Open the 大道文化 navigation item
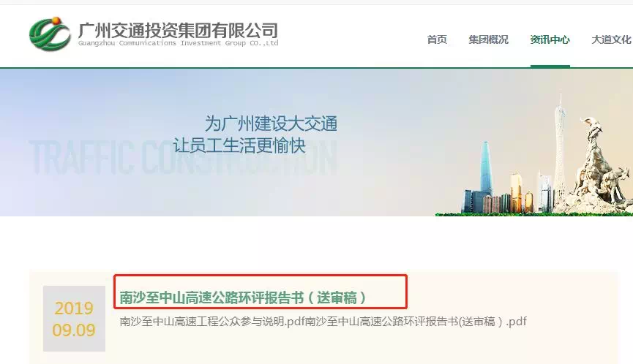This screenshot has width=633, height=364. (x=611, y=39)
